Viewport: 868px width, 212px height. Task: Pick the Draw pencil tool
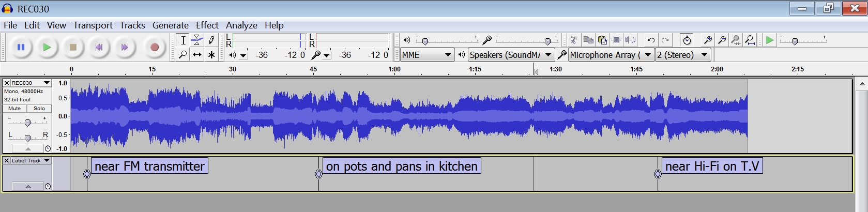pos(211,40)
